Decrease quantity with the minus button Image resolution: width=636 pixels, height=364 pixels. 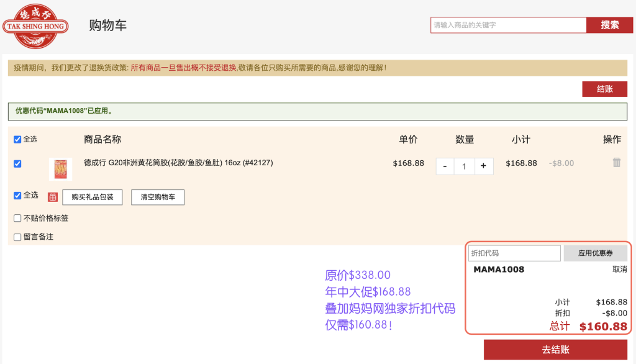click(x=445, y=166)
